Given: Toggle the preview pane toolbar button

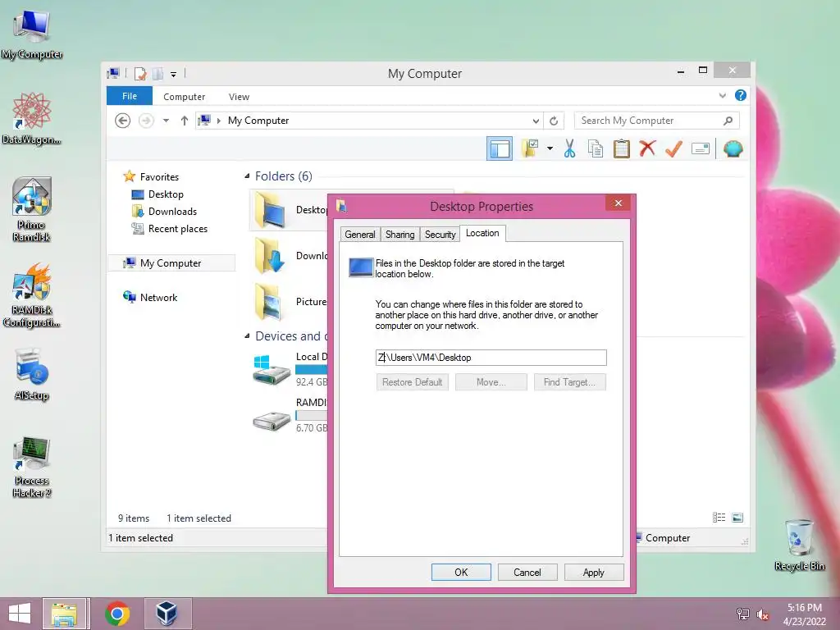Looking at the screenshot, I should pyautogui.click(x=500, y=149).
